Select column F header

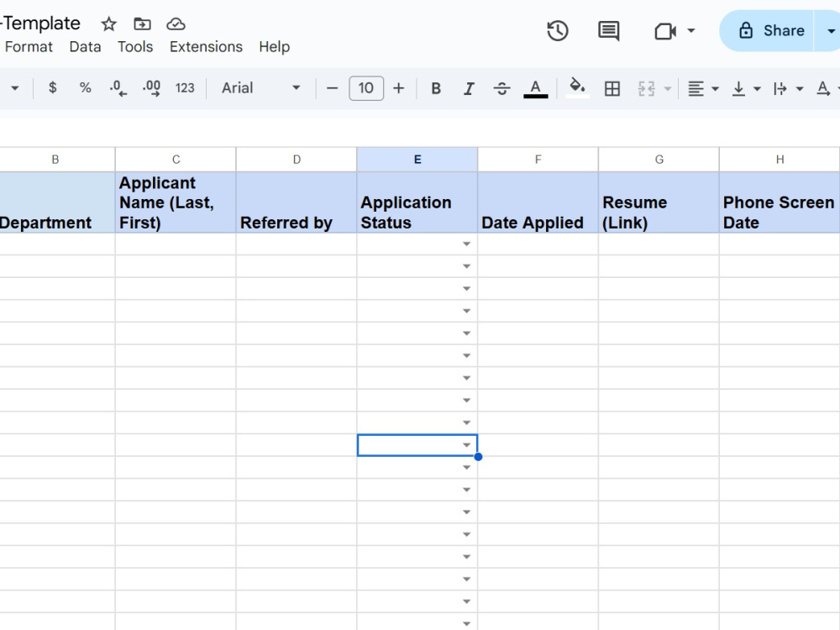point(538,160)
